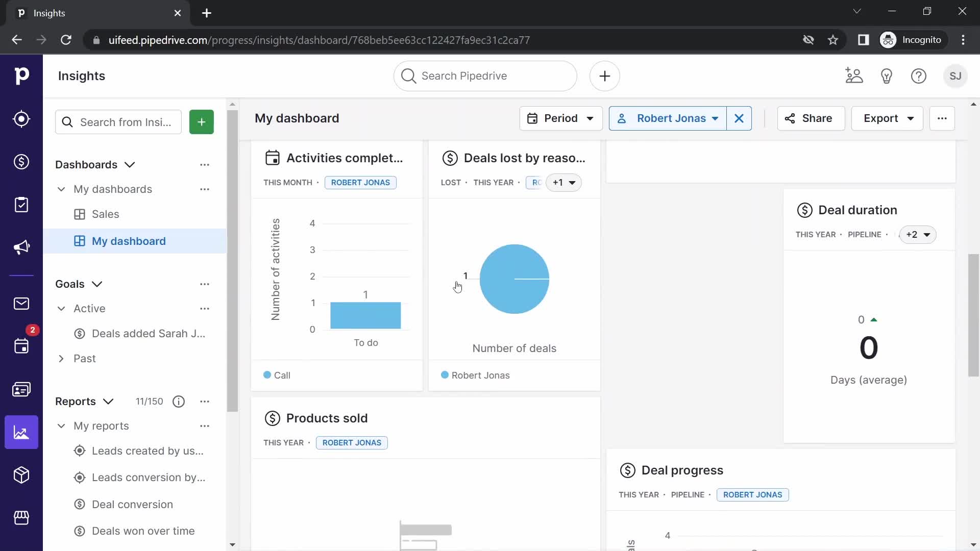
Task: Open My reports ellipsis menu
Action: coord(205,426)
